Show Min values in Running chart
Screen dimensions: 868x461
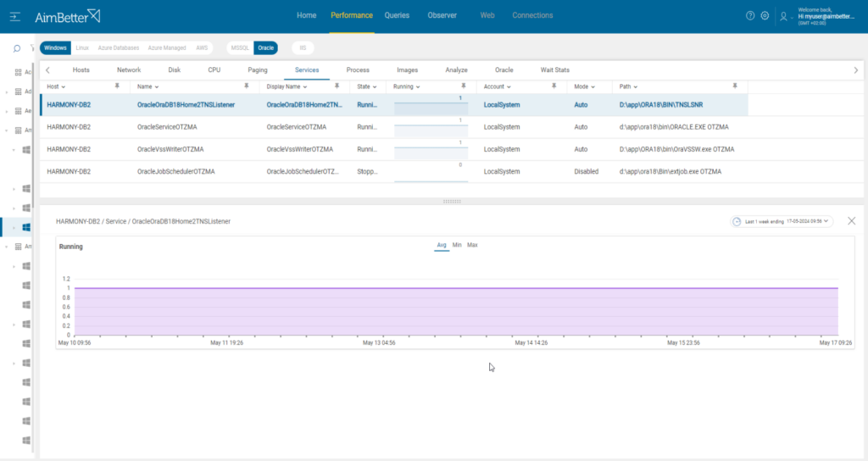click(x=457, y=245)
